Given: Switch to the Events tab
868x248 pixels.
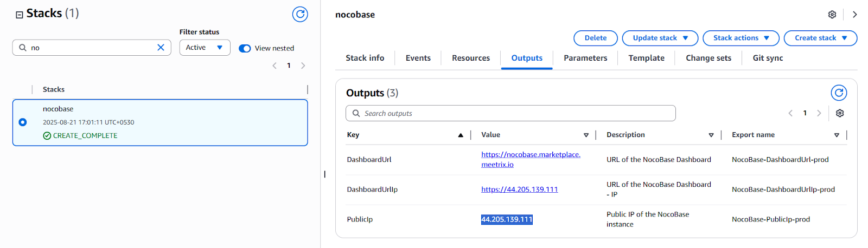Looking at the screenshot, I should [x=418, y=58].
